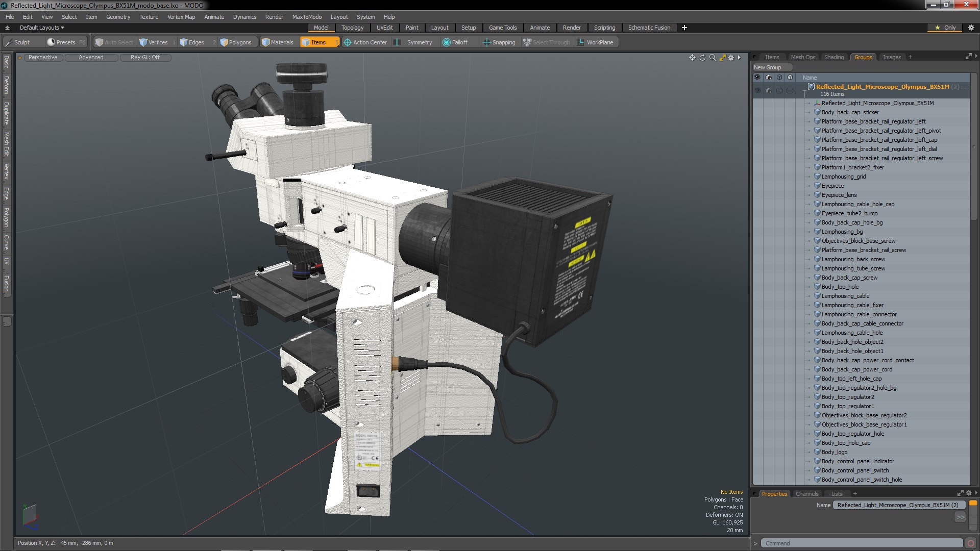
Task: Switch to the Shading tab
Action: 834,57
